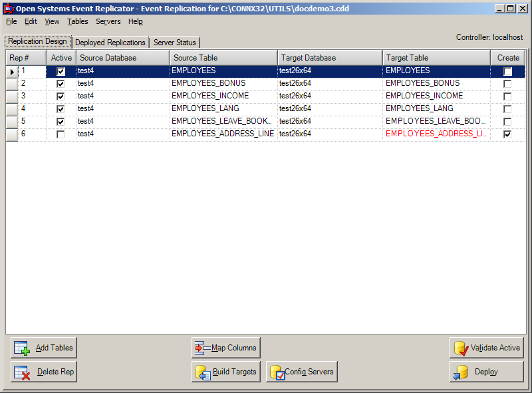Click the Delete Rep button
Screen dimensions: 532x393
(x=43, y=372)
